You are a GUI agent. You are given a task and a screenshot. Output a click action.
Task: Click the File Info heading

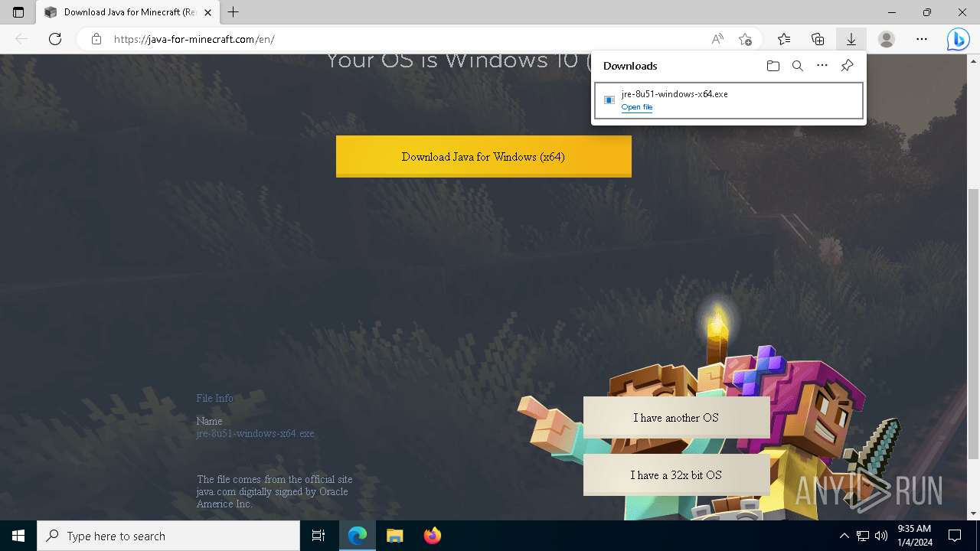[x=214, y=398]
